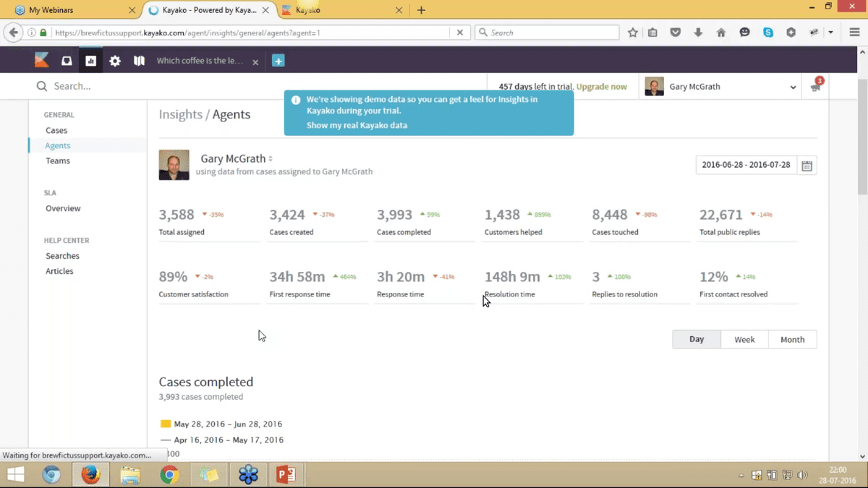Click the blue plus new tab icon

[x=278, y=61]
